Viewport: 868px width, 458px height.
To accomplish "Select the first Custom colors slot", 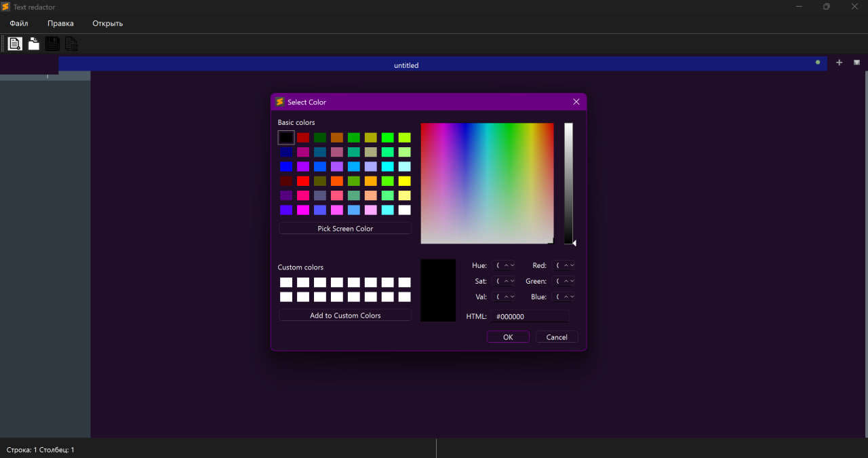I will pos(286,282).
